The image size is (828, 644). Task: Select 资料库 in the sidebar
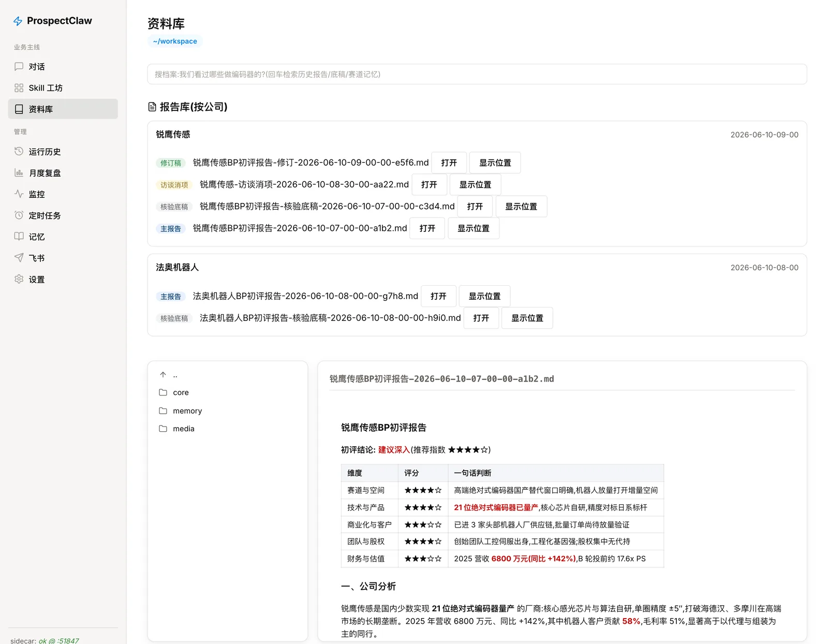(x=63, y=109)
